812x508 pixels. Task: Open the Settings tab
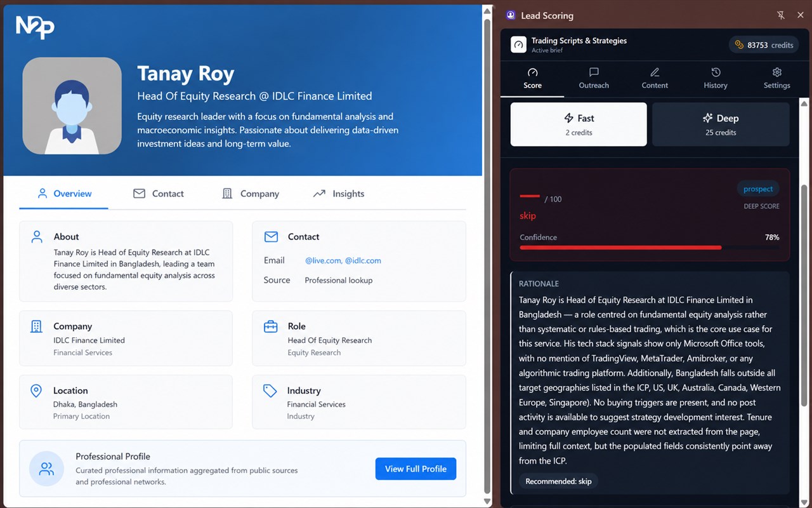[x=776, y=79]
